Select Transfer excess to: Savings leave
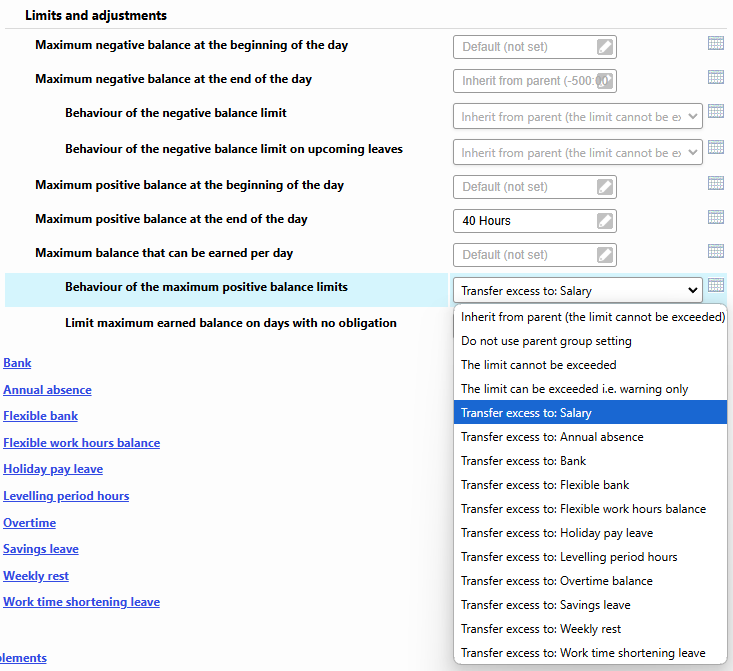This screenshot has width=733, height=671. [590, 605]
